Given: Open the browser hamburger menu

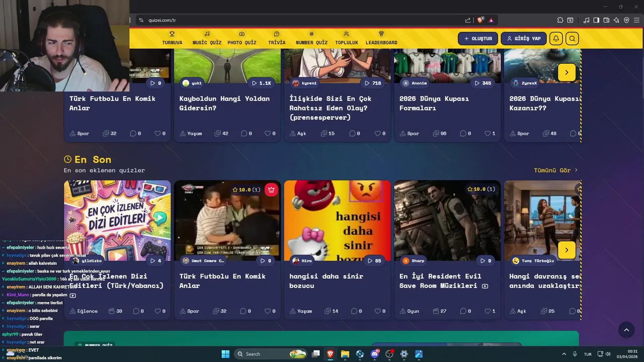Looking at the screenshot, I should pyautogui.click(x=636, y=20).
